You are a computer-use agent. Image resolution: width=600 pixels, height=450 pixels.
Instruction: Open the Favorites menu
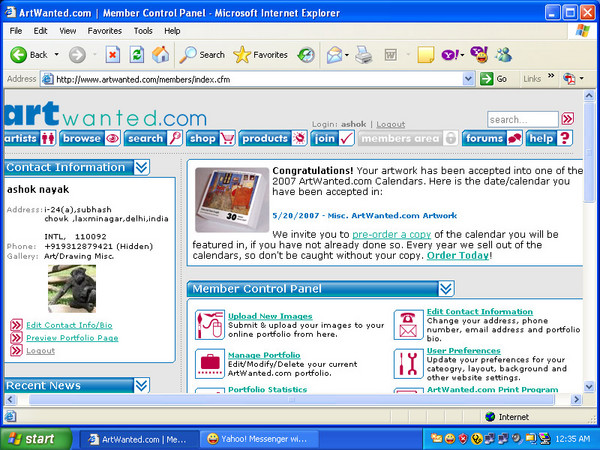point(104,31)
